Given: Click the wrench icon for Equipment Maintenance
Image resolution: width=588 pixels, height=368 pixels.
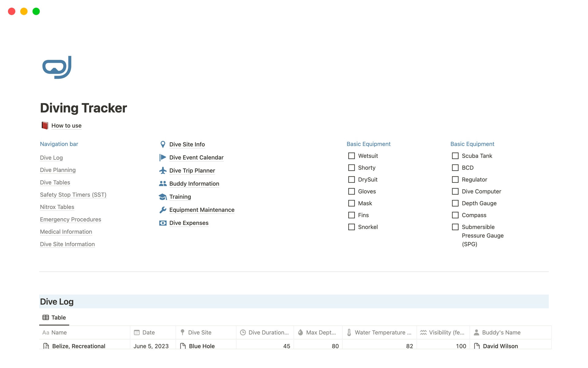Looking at the screenshot, I should pos(163,210).
